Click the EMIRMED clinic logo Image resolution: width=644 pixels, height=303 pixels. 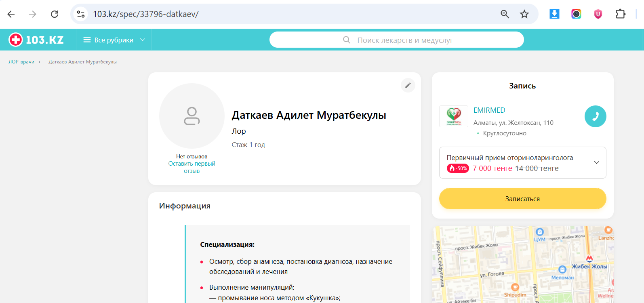pos(454,116)
